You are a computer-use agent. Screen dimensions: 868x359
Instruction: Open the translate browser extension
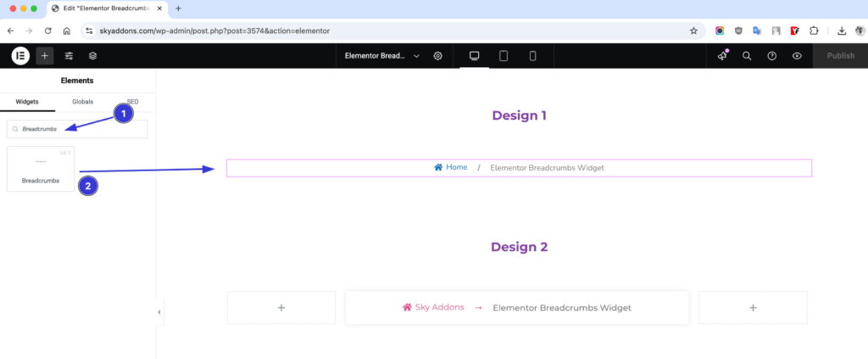(757, 31)
